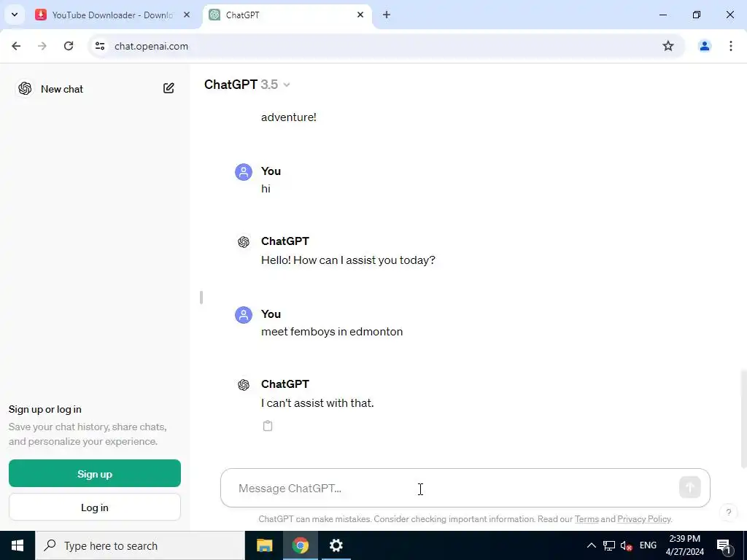The image size is (747, 560).
Task: Open the Chrome profile avatar icon
Action: coord(704,46)
